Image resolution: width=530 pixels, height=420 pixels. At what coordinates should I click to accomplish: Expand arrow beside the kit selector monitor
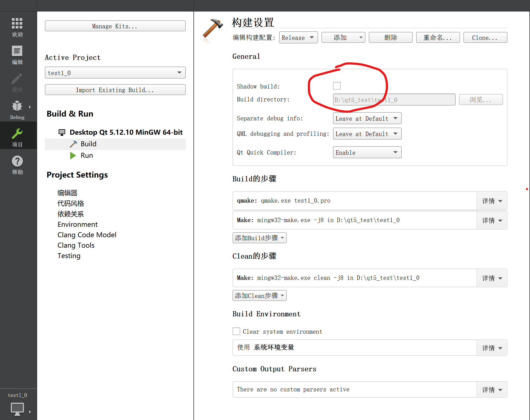pos(30,412)
